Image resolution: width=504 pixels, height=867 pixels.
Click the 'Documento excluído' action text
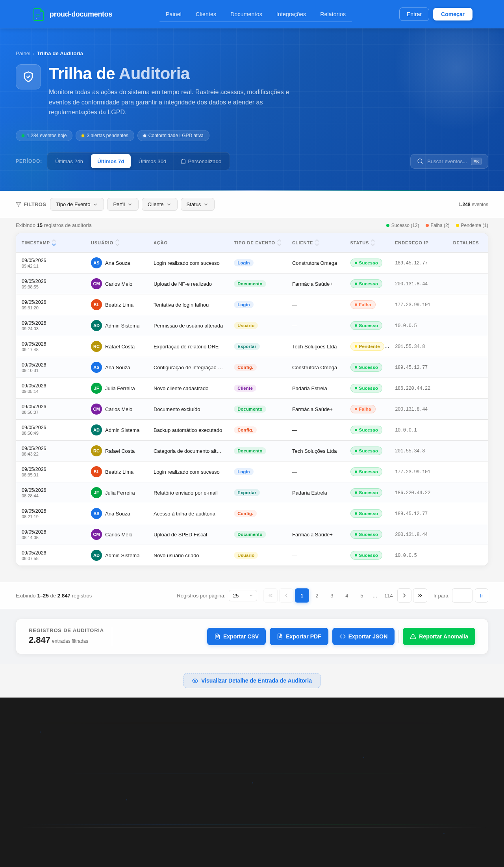[x=177, y=409]
